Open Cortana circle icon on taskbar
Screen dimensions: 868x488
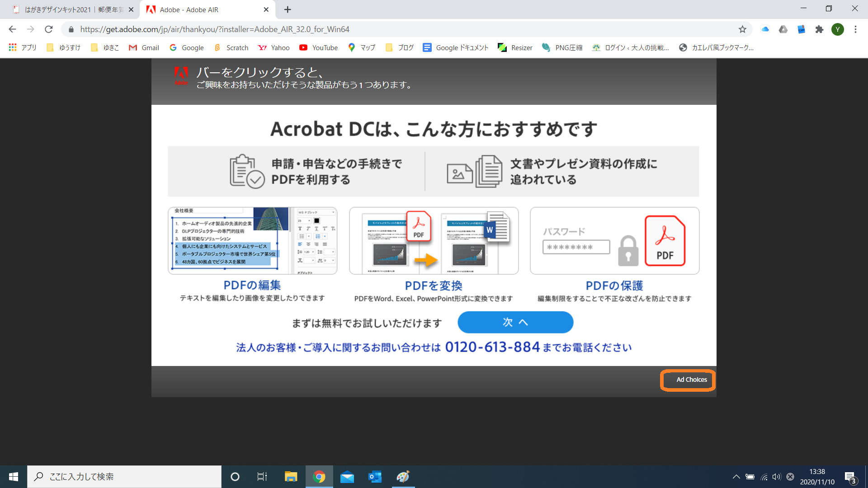coord(235,477)
